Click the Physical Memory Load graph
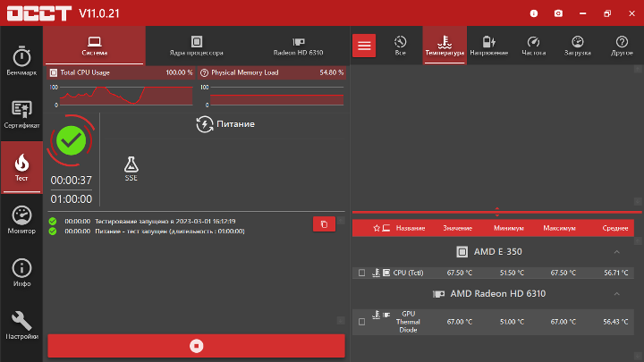The width and height of the screenshot is (644, 362). click(276, 96)
